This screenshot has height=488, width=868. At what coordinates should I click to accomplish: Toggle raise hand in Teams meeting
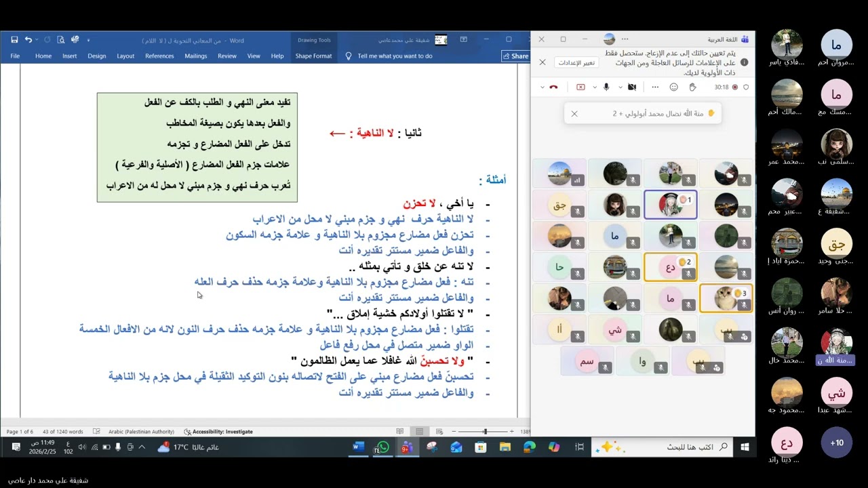pyautogui.click(x=692, y=87)
